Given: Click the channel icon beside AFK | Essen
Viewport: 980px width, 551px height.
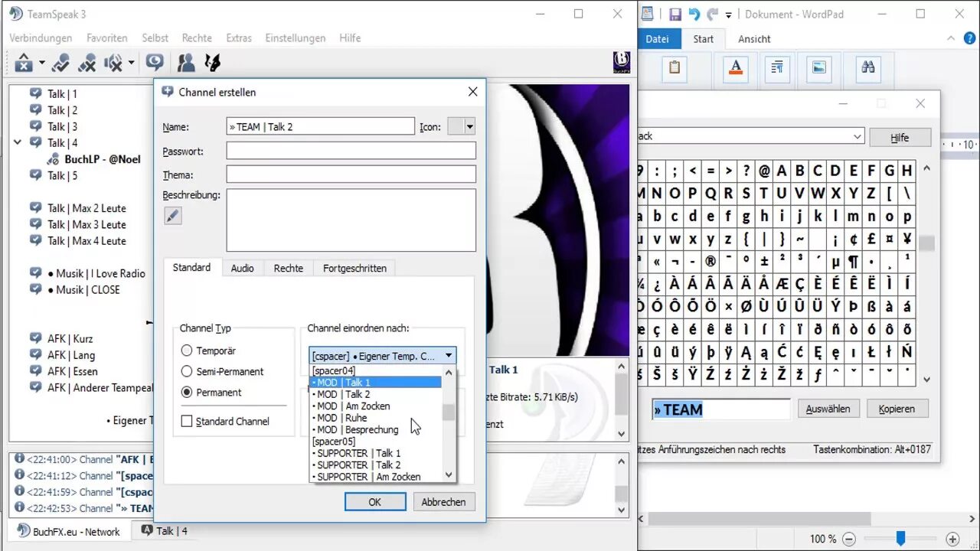Looking at the screenshot, I should [35, 371].
